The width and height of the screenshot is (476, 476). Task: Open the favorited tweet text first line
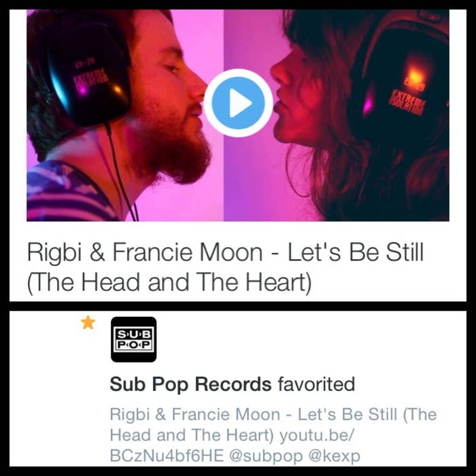[273, 414]
